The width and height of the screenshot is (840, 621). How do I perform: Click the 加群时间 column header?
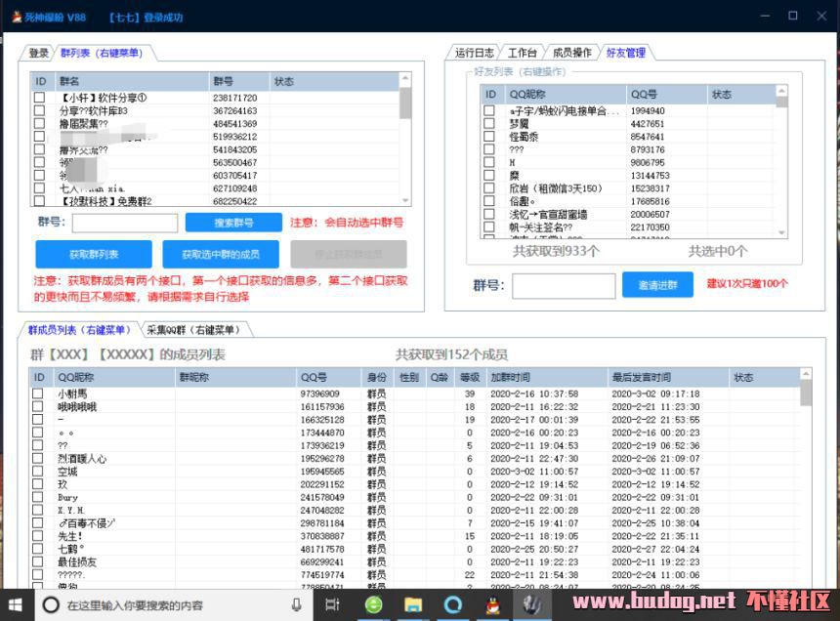click(x=547, y=378)
